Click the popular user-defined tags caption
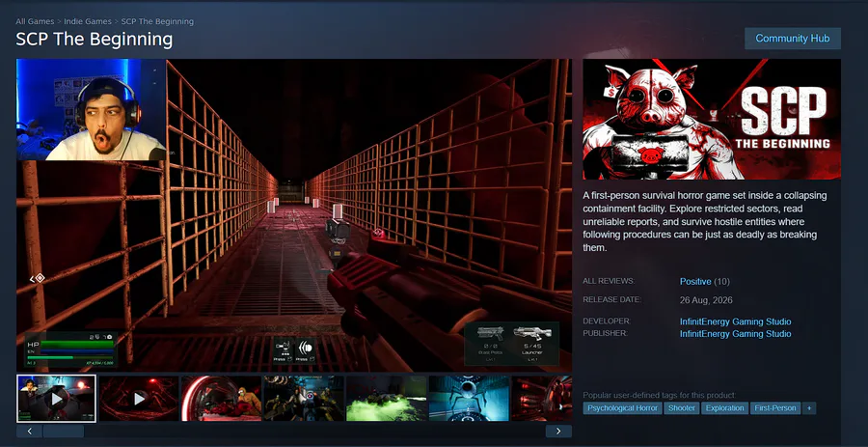The width and height of the screenshot is (868, 447). tap(660, 395)
